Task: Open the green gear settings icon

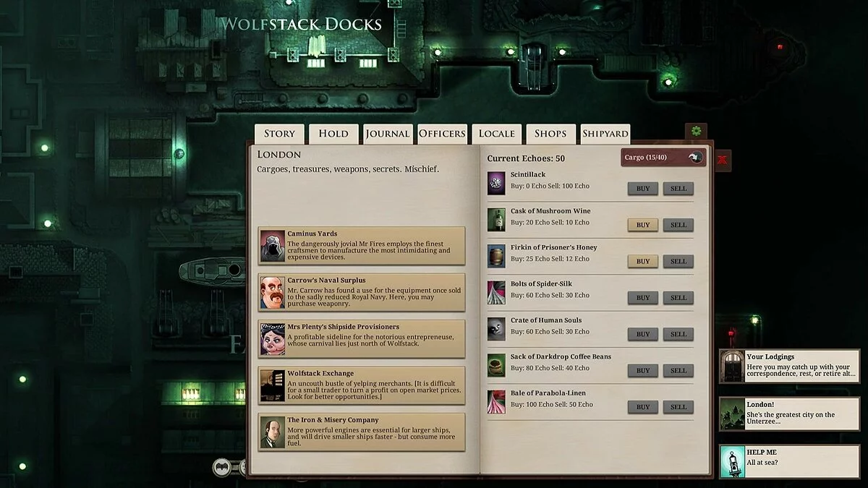Action: click(x=696, y=132)
